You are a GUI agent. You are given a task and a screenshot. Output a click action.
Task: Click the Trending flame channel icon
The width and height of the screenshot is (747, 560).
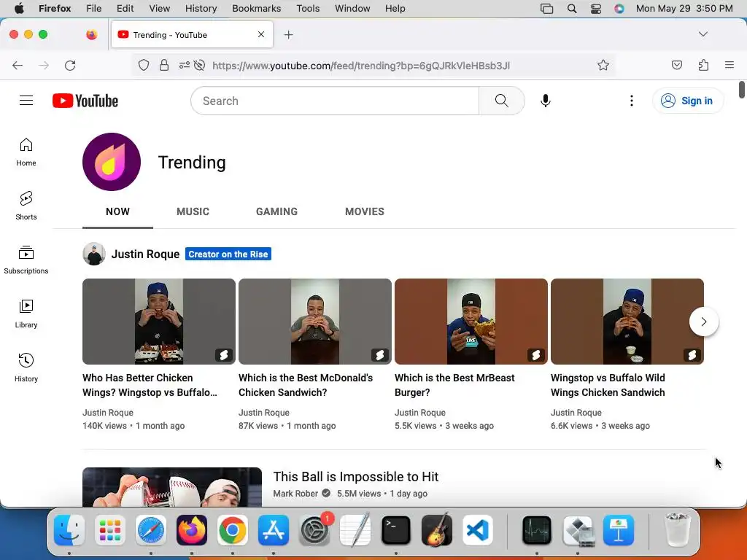click(112, 162)
